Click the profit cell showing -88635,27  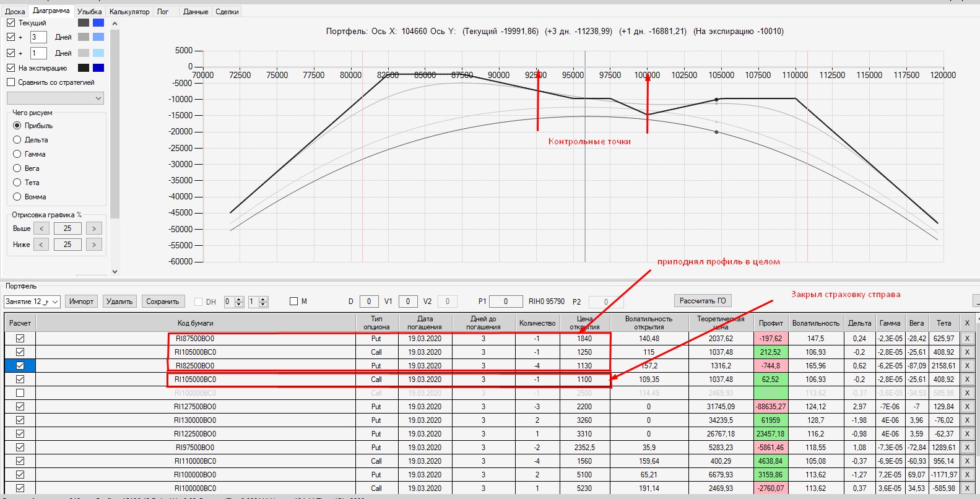[771, 407]
